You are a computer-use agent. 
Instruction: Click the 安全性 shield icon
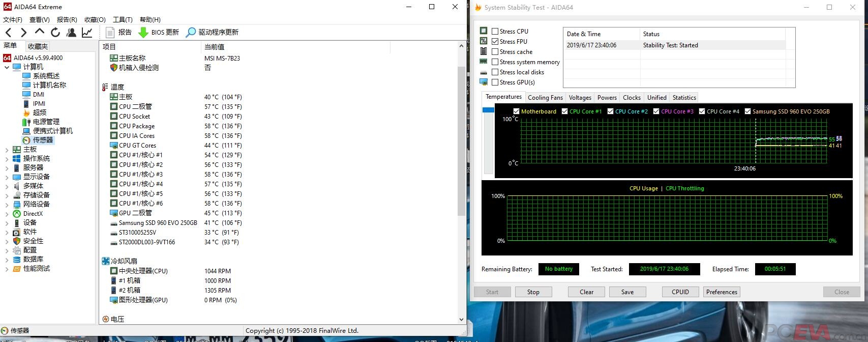pos(17,241)
